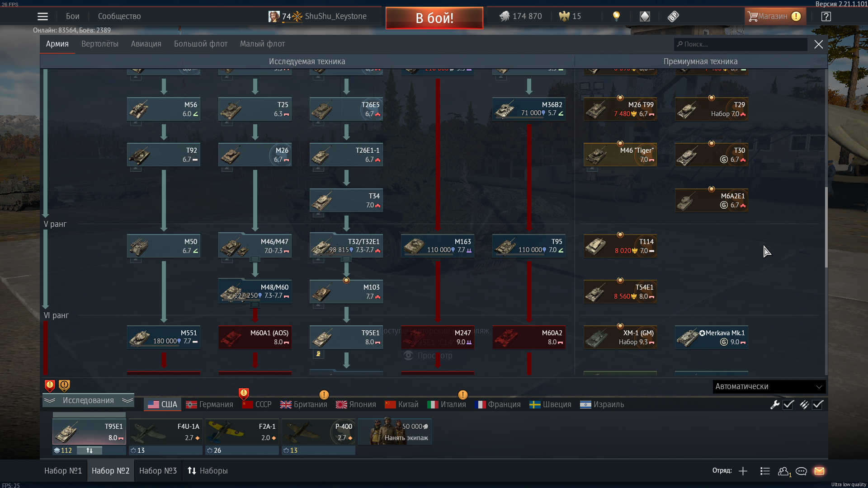Switch to preset Набор №1
Screen dimensions: 868x488
(63, 471)
